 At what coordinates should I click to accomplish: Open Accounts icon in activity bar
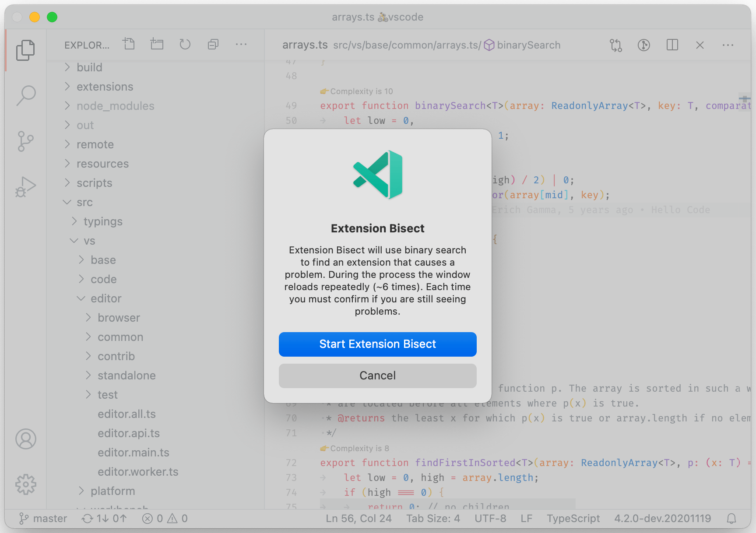26,439
